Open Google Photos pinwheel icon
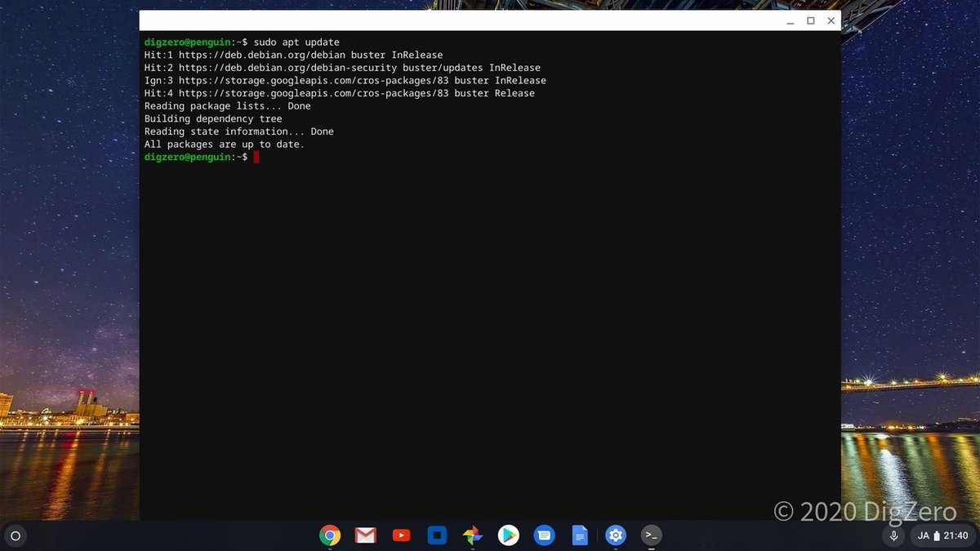The image size is (980, 551). point(473,535)
